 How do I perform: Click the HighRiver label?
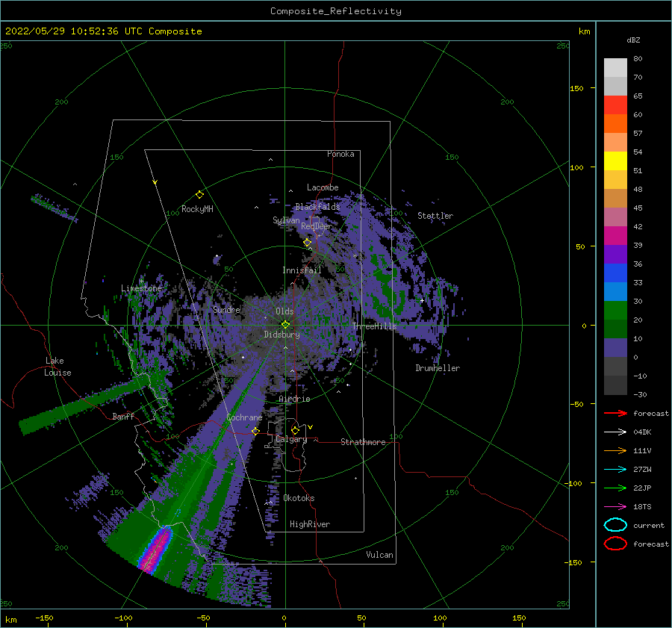310,524
